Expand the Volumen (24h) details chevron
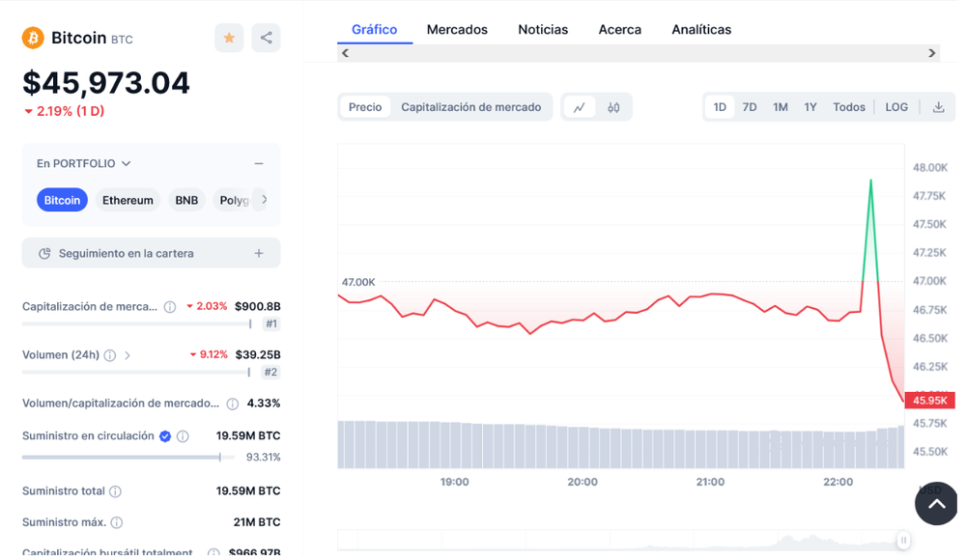Viewport: 966px width, 560px height. (127, 355)
